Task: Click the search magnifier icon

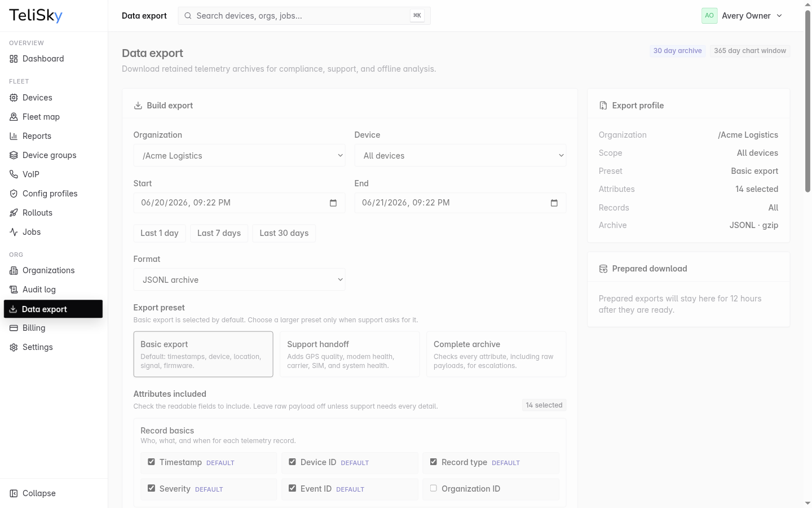Action: point(188,16)
